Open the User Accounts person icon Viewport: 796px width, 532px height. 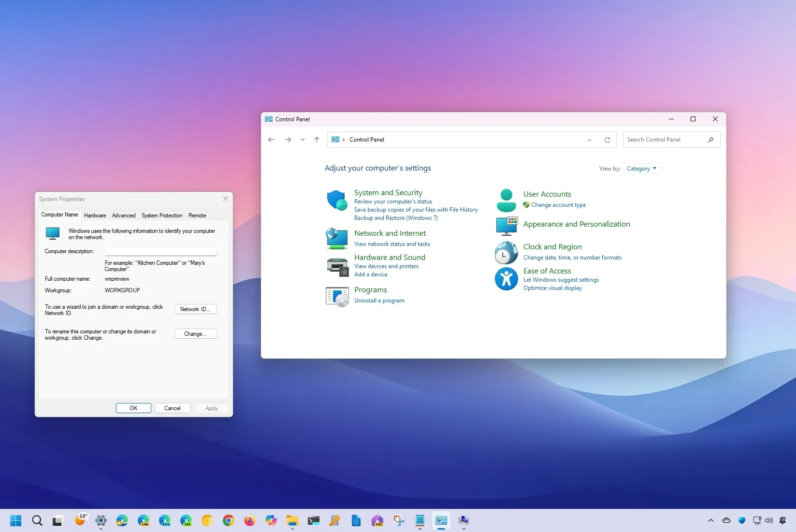pos(507,201)
